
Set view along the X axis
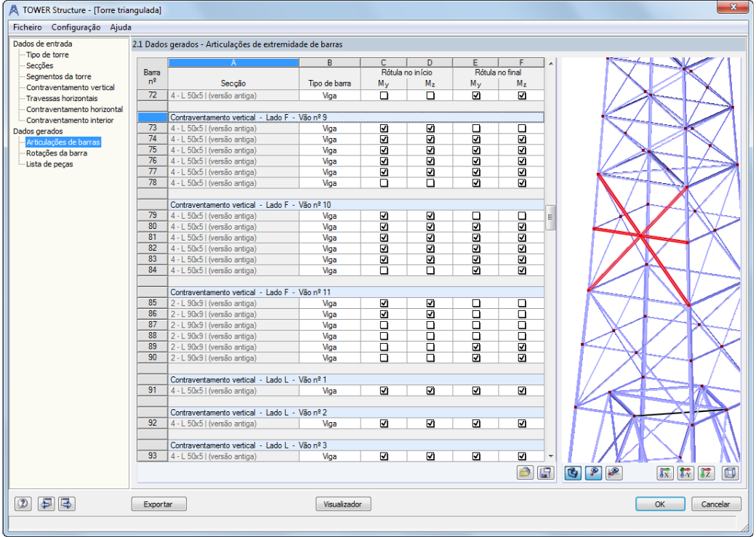[x=665, y=472]
